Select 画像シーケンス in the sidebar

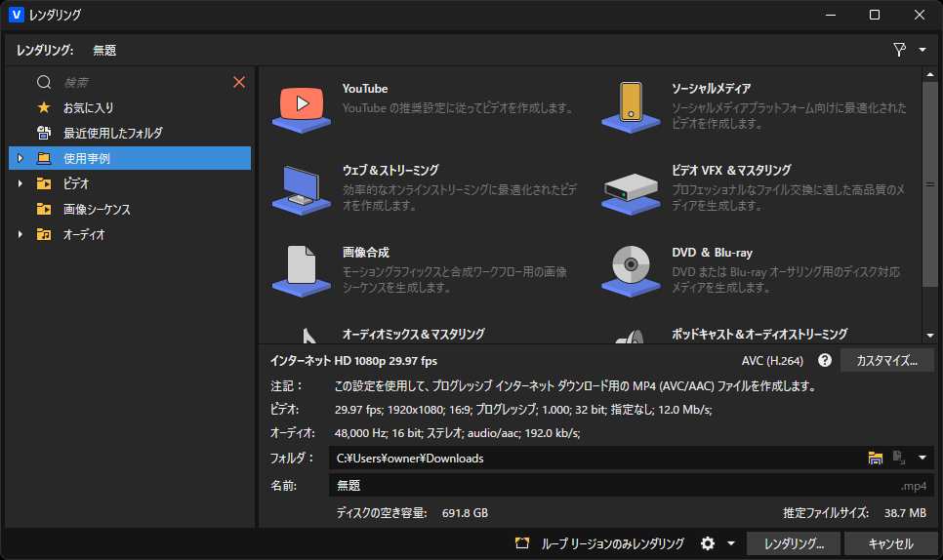(x=97, y=209)
